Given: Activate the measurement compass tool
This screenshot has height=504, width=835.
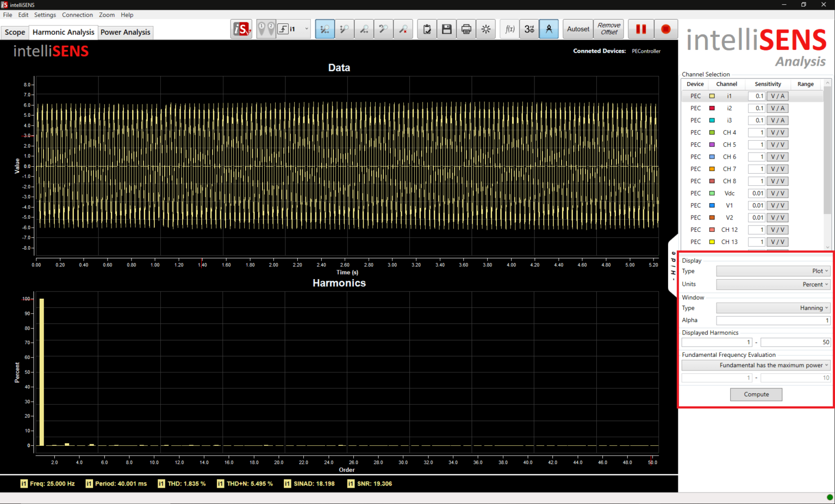Looking at the screenshot, I should (549, 29).
